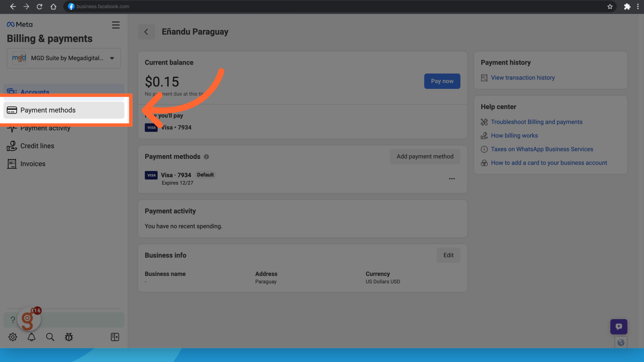Collapse the hamburger menu next to Meta
Screen dimensions: 644x362
coord(116,25)
